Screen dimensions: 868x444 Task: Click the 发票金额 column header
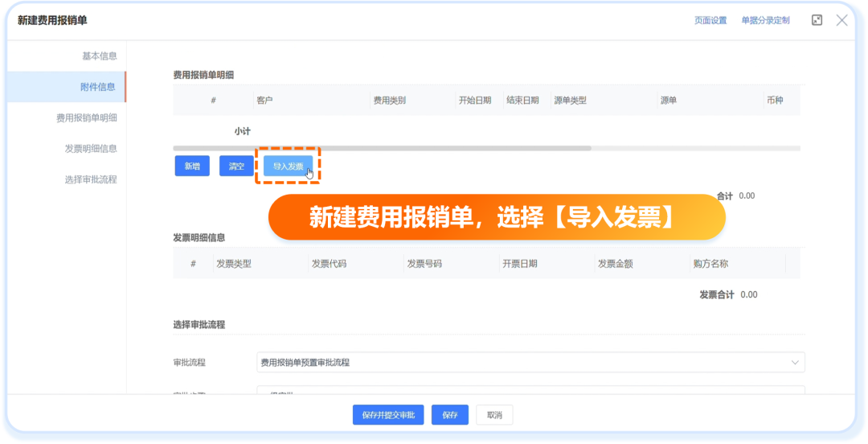tap(616, 264)
